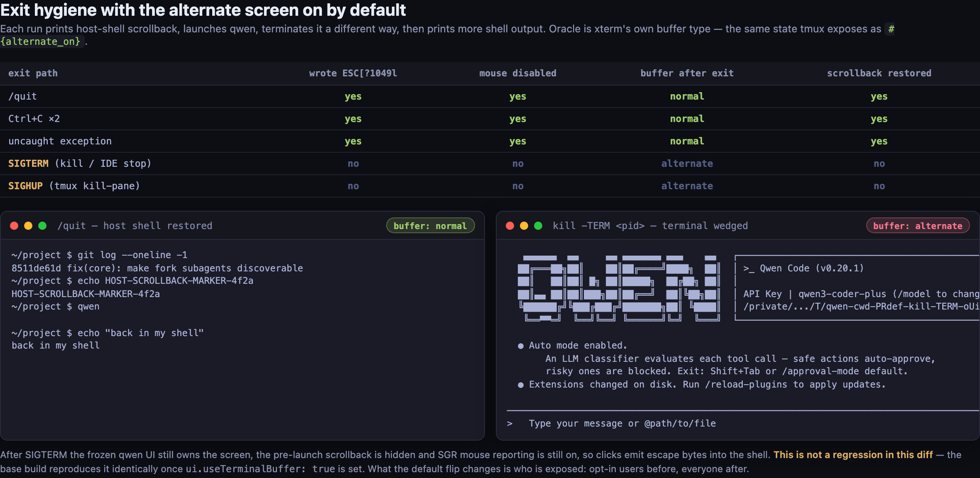Click the 'back in my shell' output line
Screen dimensions: 980x478
pyautogui.click(x=55, y=345)
